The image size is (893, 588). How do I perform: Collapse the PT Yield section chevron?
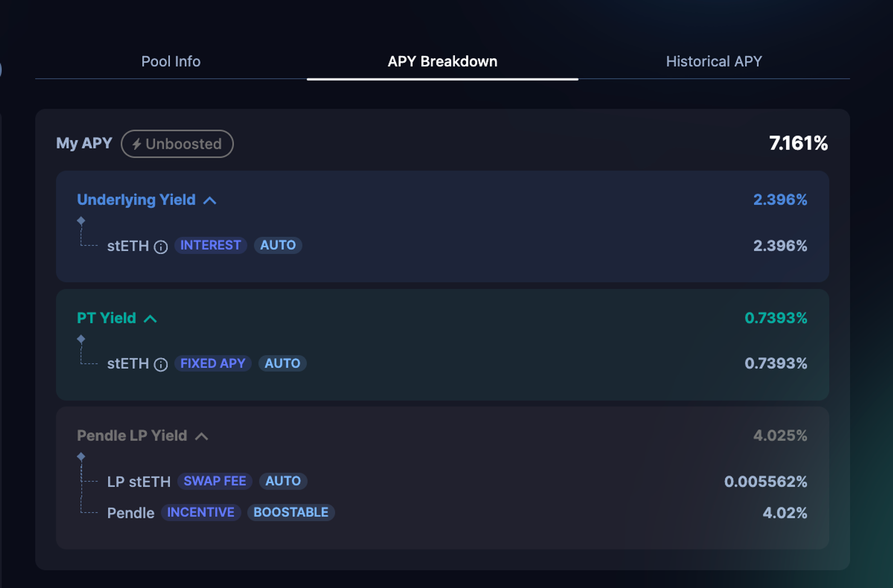pos(150,319)
